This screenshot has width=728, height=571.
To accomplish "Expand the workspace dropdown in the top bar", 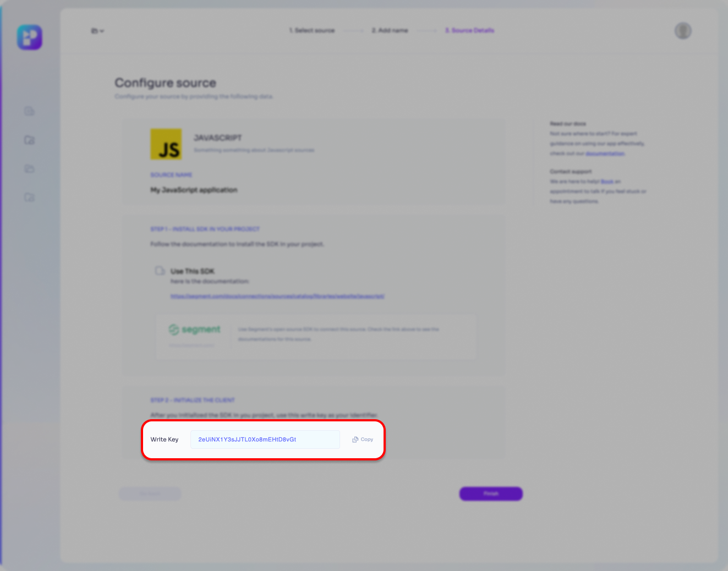I will [x=97, y=31].
